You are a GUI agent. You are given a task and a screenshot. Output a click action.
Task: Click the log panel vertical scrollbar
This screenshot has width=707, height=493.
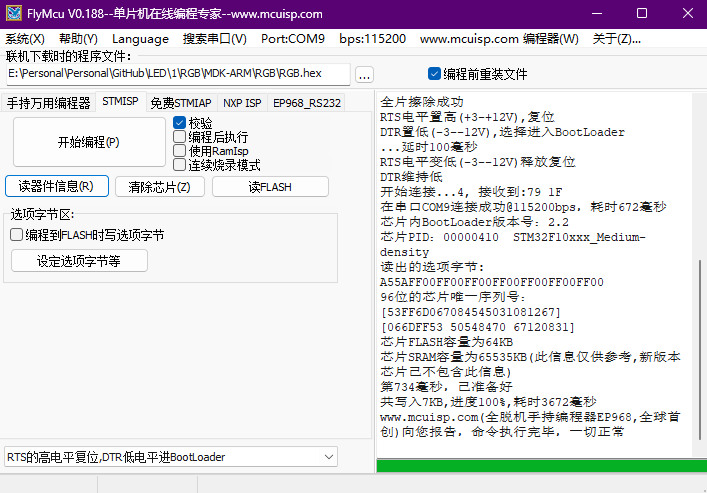pos(699,349)
